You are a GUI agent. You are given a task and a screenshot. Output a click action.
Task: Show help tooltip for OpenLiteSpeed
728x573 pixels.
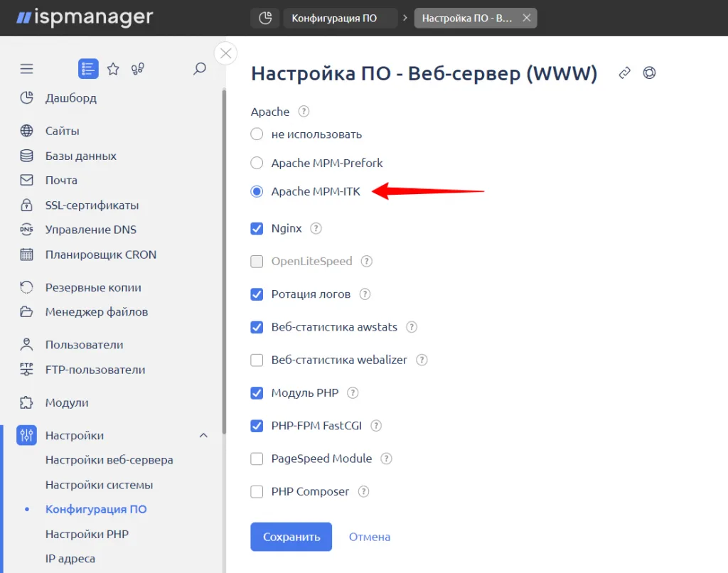(366, 262)
